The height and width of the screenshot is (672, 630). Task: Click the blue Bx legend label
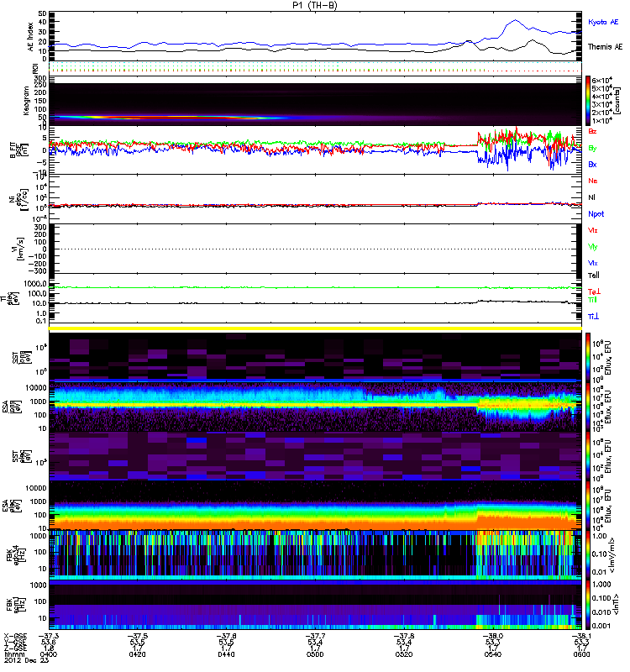pyautogui.click(x=592, y=165)
